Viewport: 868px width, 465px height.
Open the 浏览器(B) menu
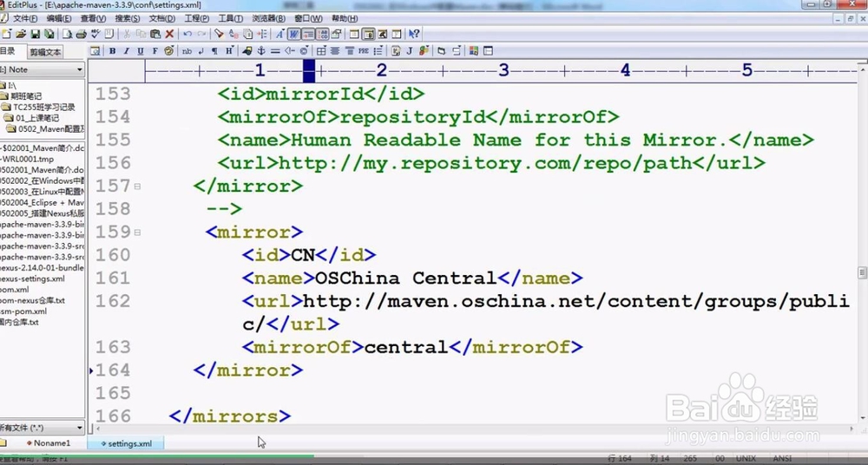coord(268,19)
